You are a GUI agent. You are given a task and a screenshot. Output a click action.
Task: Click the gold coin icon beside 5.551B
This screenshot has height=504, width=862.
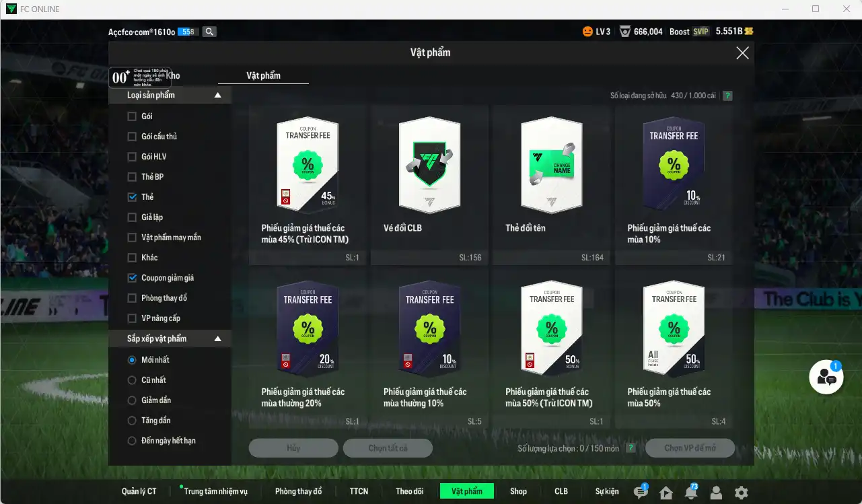(x=748, y=32)
